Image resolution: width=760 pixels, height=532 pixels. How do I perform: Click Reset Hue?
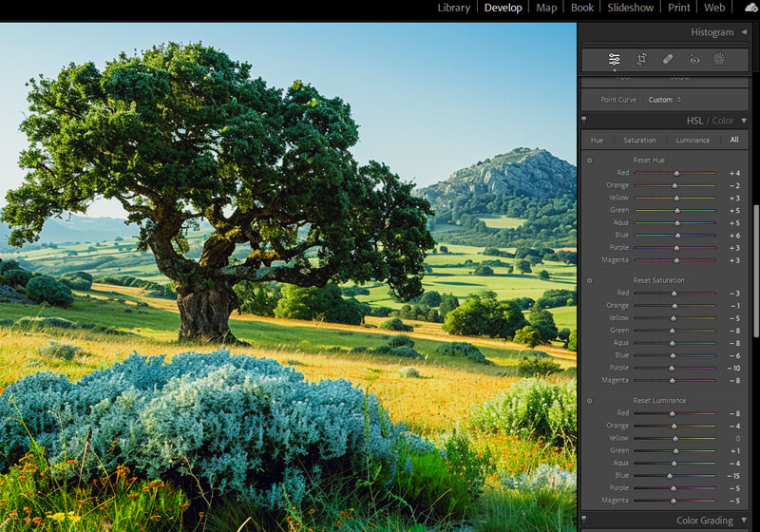pyautogui.click(x=649, y=160)
